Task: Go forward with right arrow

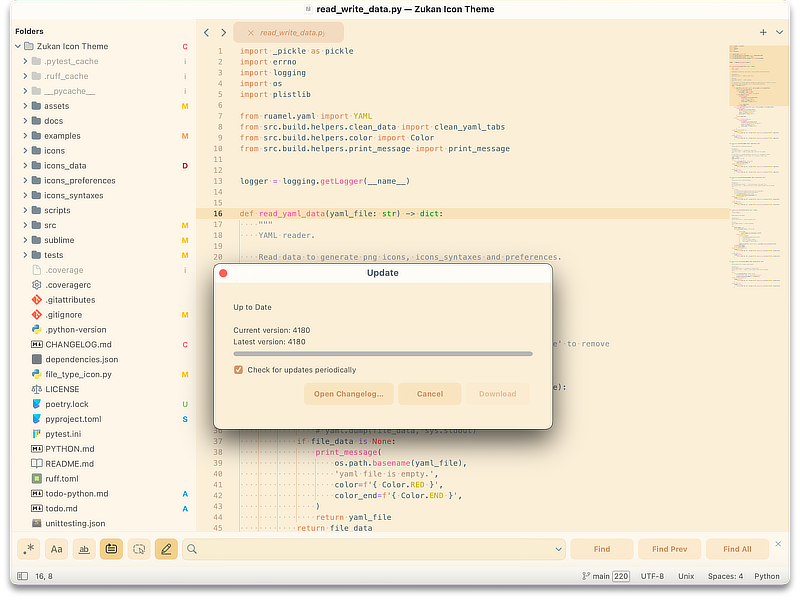Action: (x=223, y=33)
